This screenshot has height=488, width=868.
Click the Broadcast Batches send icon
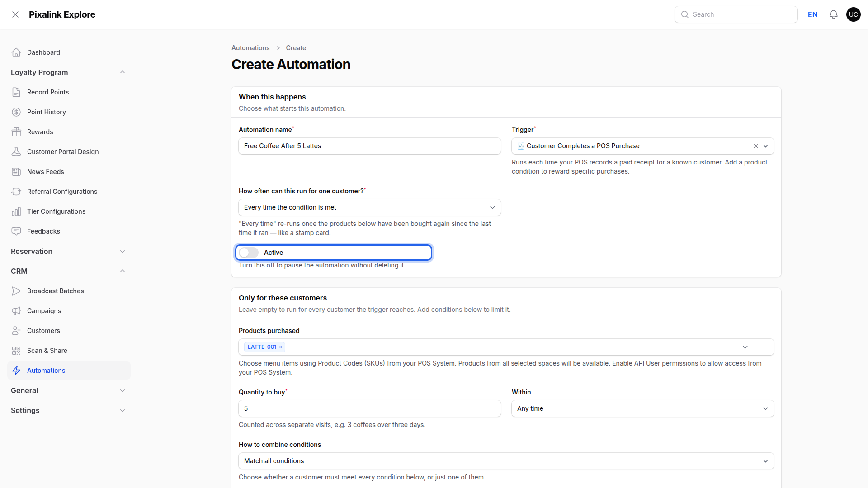click(x=16, y=291)
